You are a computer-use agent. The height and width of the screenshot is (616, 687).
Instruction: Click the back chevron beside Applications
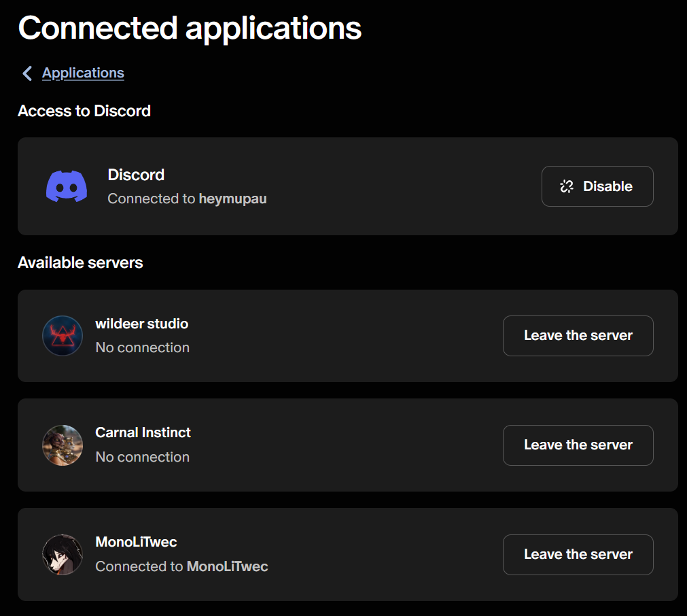point(27,73)
